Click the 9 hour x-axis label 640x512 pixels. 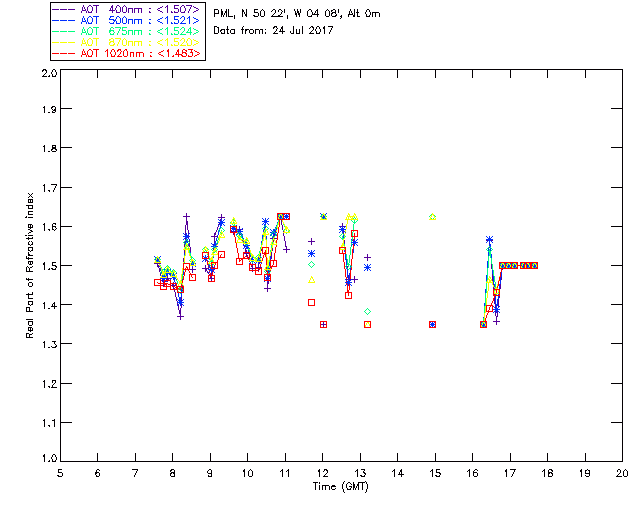tap(210, 473)
